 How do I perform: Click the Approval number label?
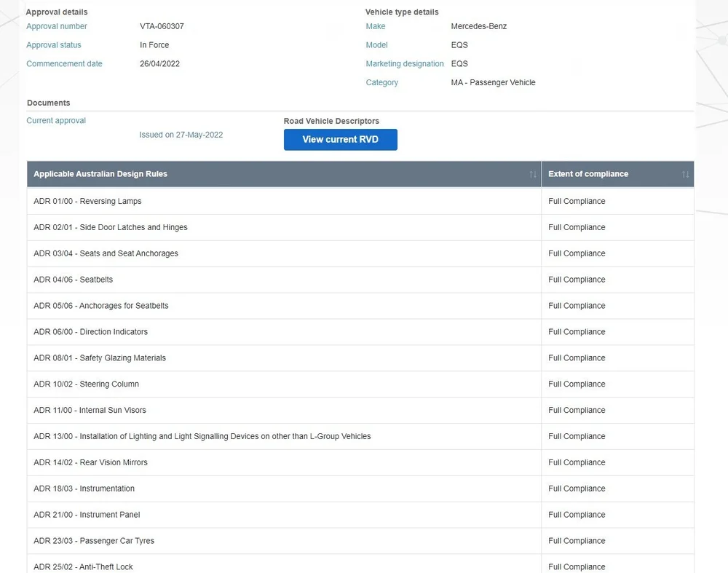(57, 26)
